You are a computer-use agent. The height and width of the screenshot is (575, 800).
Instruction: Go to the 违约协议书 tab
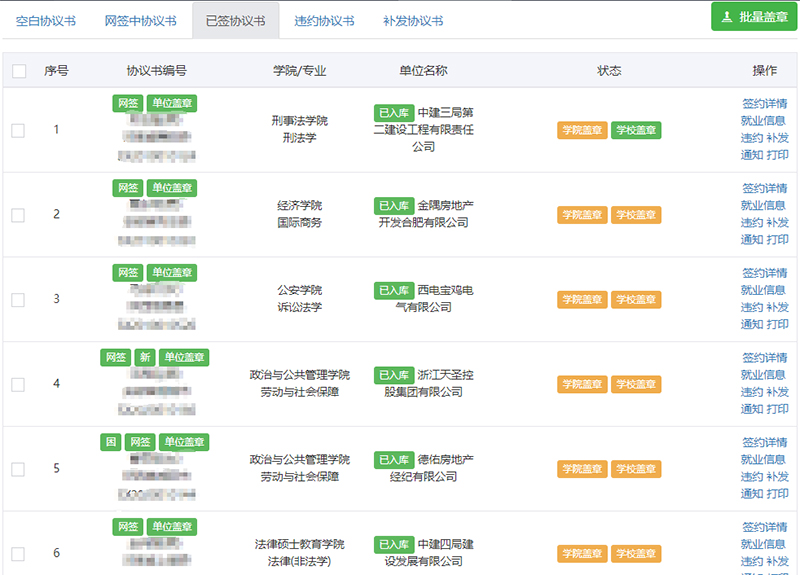tap(324, 21)
